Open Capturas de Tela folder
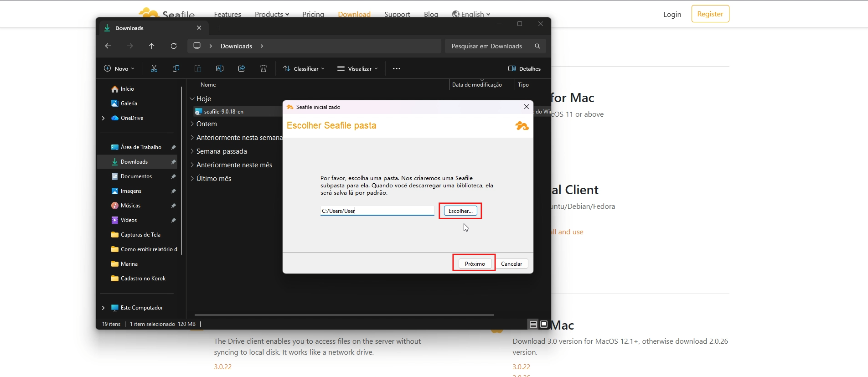 [137, 235]
